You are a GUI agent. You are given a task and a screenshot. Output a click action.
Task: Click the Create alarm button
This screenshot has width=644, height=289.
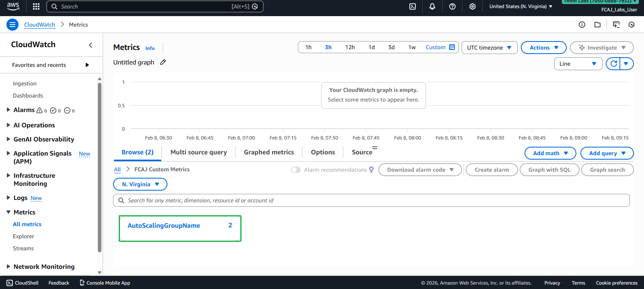[x=491, y=170]
